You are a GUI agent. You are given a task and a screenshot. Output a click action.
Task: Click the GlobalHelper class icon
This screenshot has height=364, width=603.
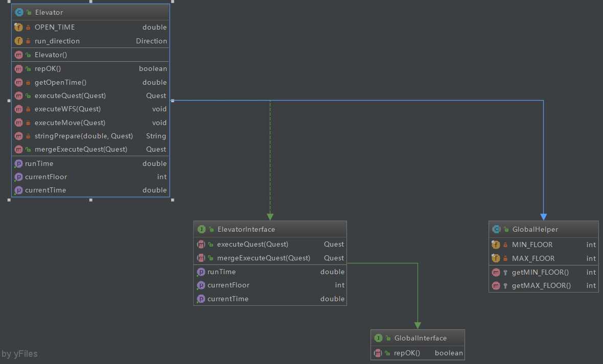(496, 229)
